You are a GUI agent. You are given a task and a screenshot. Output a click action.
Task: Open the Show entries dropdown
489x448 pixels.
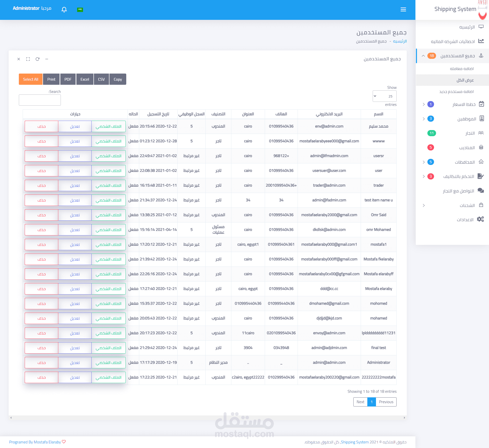(384, 96)
